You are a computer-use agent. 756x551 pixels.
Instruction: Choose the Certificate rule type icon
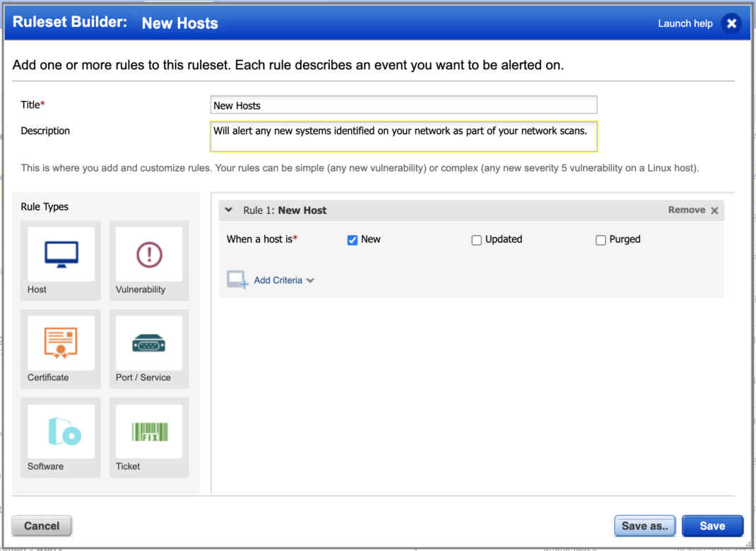point(61,343)
